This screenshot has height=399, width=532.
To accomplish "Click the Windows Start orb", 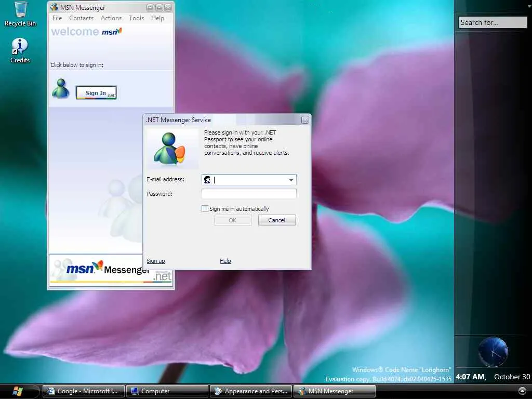I will click(17, 391).
